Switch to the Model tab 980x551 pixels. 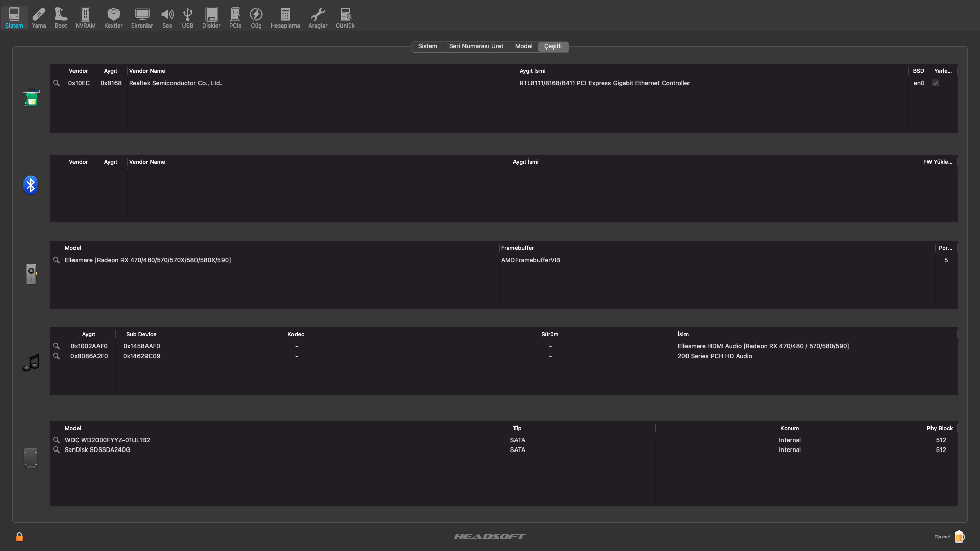click(x=523, y=46)
